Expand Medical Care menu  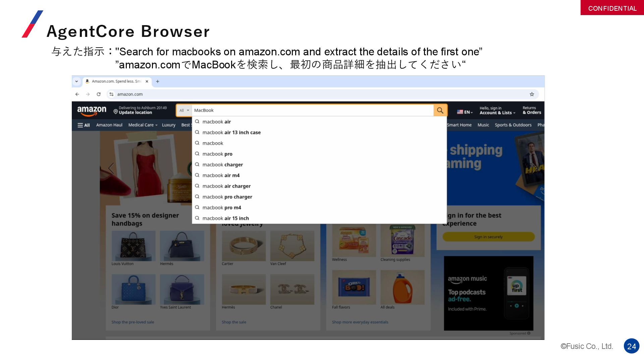143,125
